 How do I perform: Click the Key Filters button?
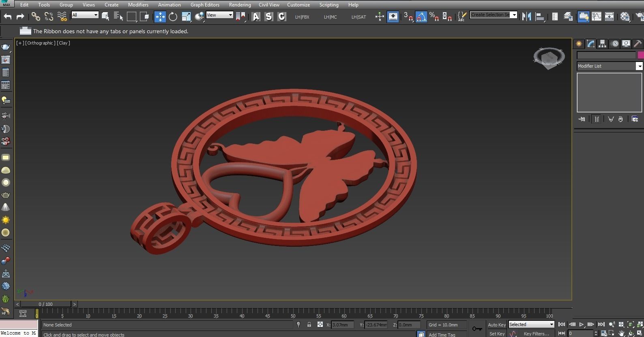[x=536, y=334]
